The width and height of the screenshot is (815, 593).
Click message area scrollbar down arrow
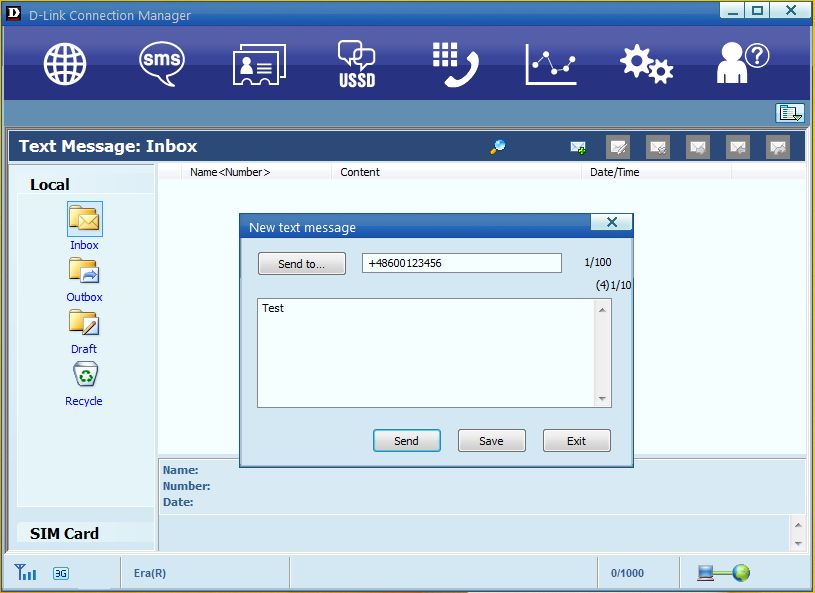coord(602,399)
